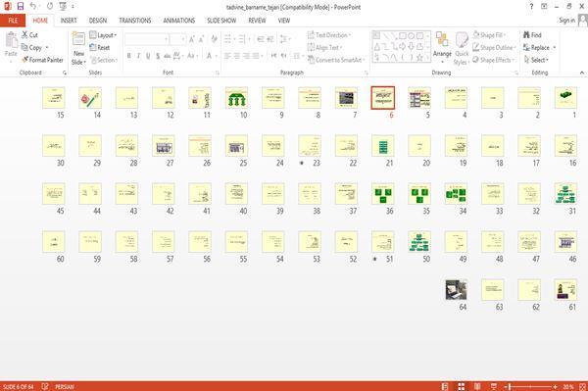Toggle Underline formatting

pyautogui.click(x=148, y=56)
